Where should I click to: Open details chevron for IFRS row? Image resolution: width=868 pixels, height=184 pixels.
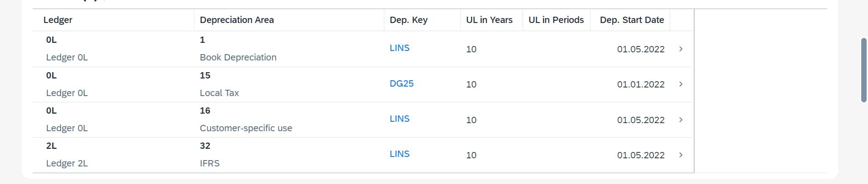coord(681,155)
